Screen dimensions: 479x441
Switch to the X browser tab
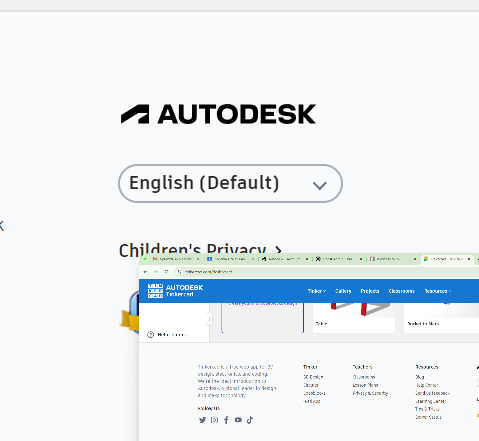click(339, 259)
